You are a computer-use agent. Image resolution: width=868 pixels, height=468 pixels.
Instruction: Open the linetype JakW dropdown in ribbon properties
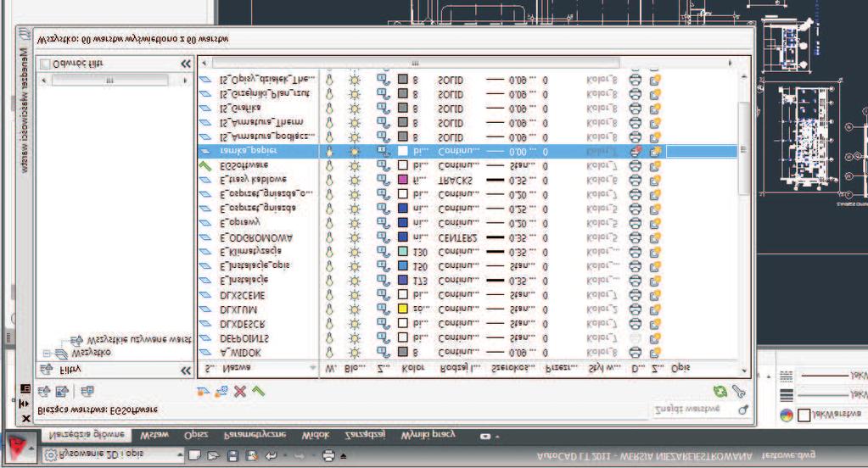833,376
